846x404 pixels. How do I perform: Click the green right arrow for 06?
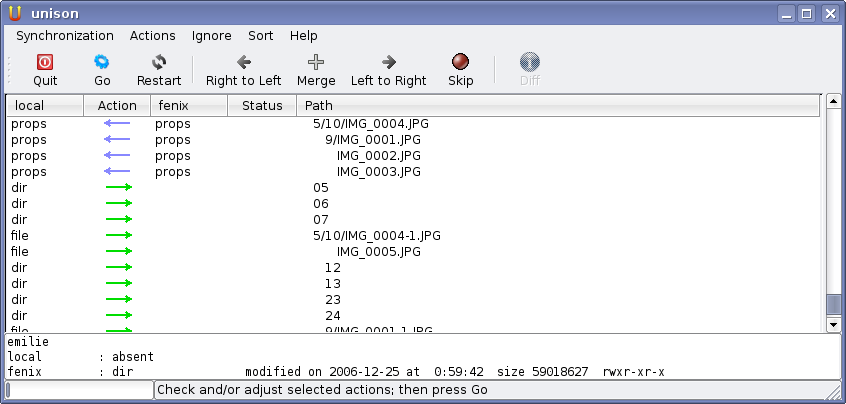119,203
